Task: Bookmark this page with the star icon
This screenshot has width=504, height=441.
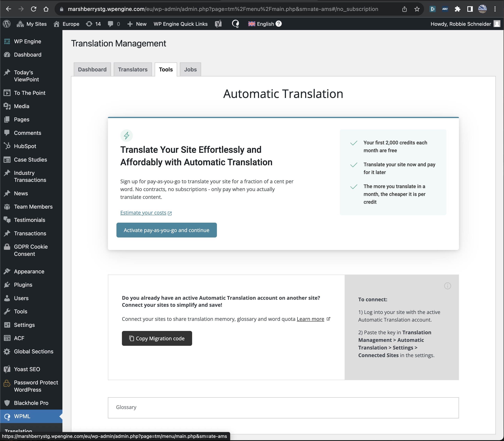Action: [417, 9]
